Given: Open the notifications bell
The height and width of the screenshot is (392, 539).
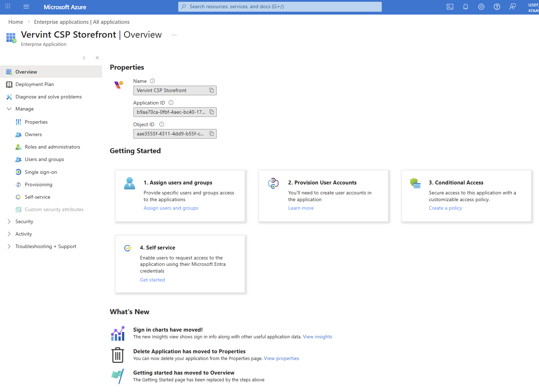Looking at the screenshot, I should pyautogui.click(x=465, y=6).
